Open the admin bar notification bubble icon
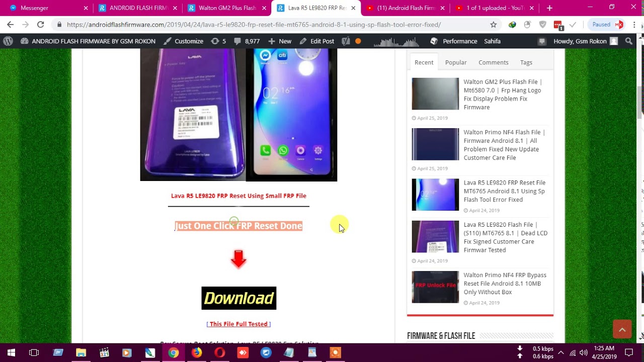Image resolution: width=644 pixels, height=362 pixels. [542, 41]
